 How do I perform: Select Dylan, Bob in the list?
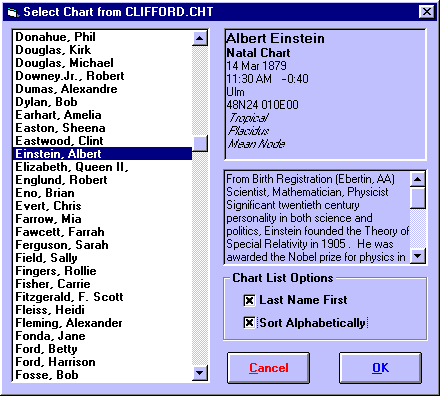pyautogui.click(x=102, y=102)
